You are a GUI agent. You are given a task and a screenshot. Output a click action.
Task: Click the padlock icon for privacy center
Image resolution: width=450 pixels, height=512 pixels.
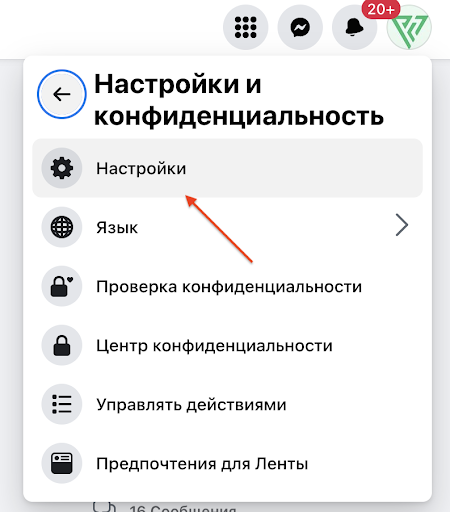(62, 345)
